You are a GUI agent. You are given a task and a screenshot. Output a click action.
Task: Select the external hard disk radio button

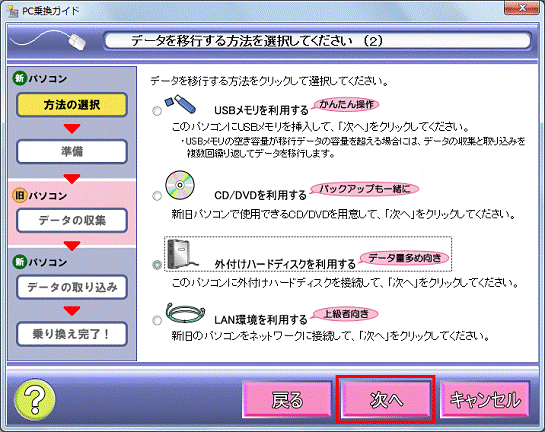(157, 265)
